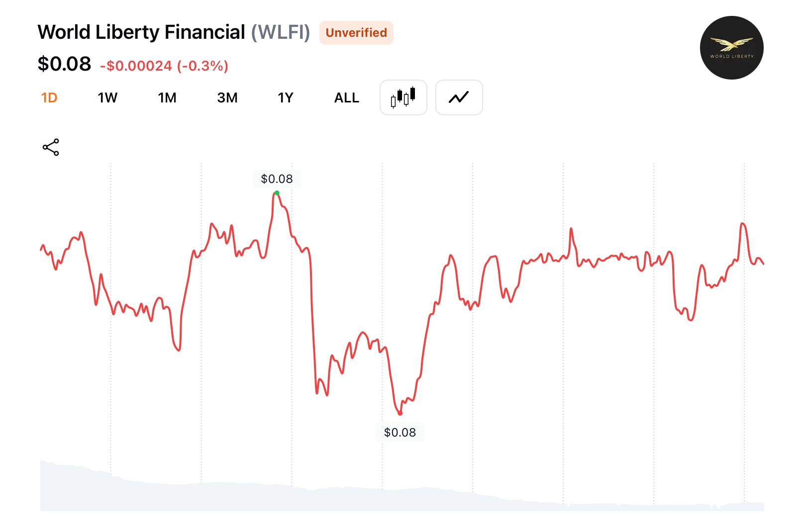802x532 pixels.
Task: Select the 3M time range
Action: pos(227,98)
